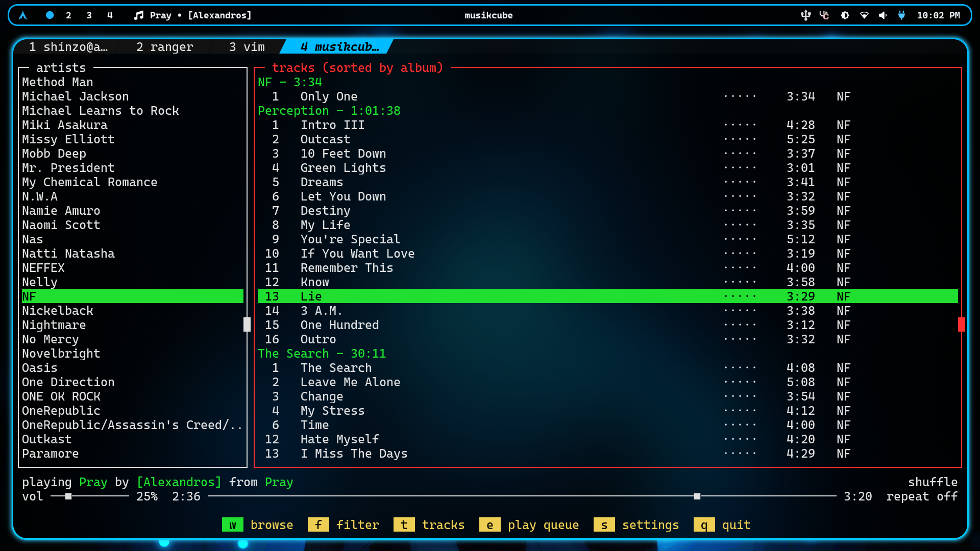Switch to the 2 ranger tmux window

[164, 47]
